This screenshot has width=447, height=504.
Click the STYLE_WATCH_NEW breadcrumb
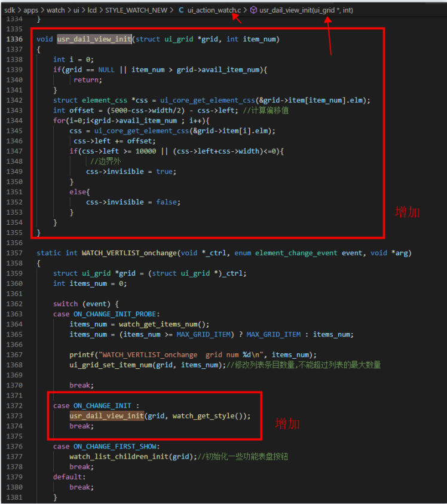(136, 10)
